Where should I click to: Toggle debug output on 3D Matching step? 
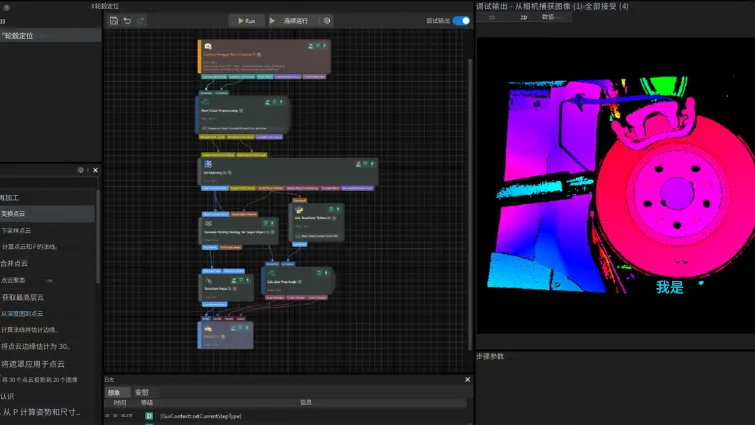(365, 164)
